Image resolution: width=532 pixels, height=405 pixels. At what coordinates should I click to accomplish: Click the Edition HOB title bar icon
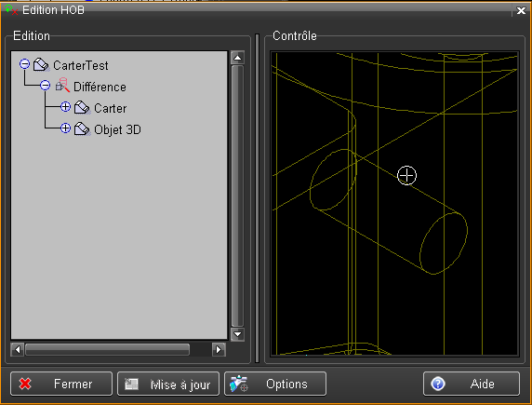[11, 9]
